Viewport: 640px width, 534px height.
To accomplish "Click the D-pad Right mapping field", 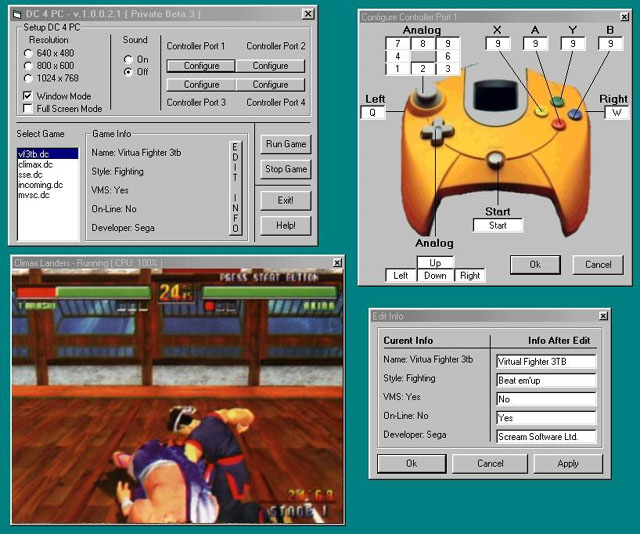I will [470, 276].
